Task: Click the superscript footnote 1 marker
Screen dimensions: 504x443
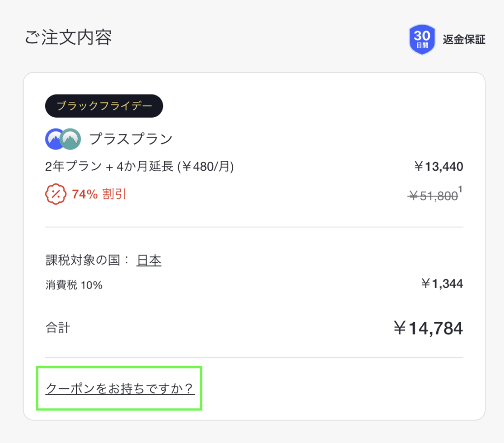Action: coord(461,189)
